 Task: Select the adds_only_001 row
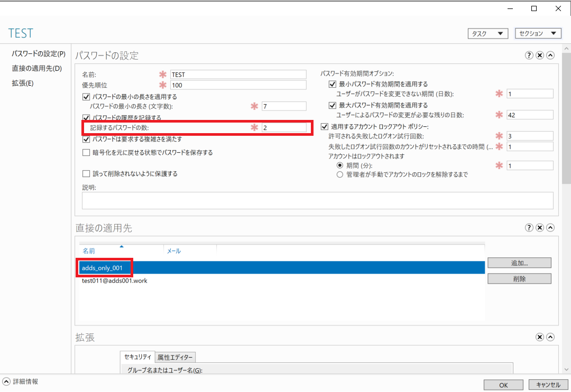282,267
